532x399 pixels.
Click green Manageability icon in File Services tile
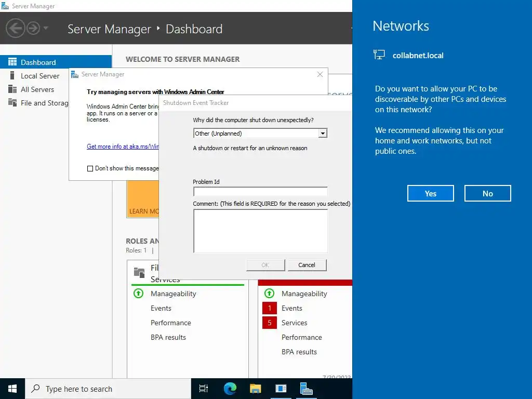138,293
